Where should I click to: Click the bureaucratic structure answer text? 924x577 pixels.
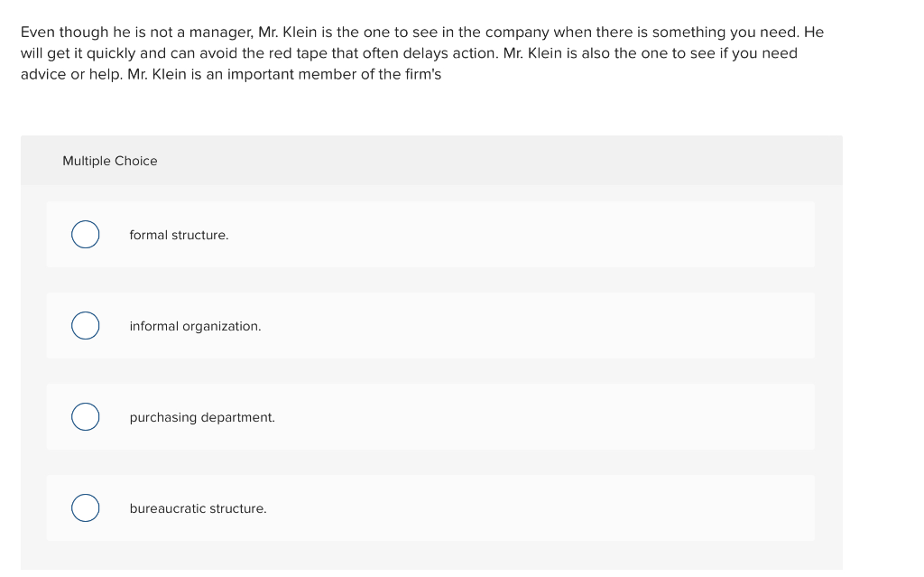(199, 508)
